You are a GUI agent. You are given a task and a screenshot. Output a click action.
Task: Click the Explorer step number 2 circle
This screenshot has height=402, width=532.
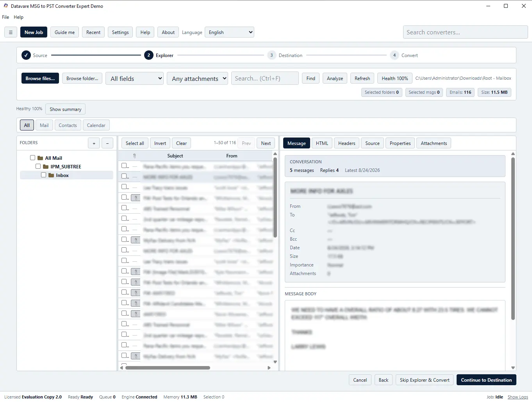coord(149,55)
